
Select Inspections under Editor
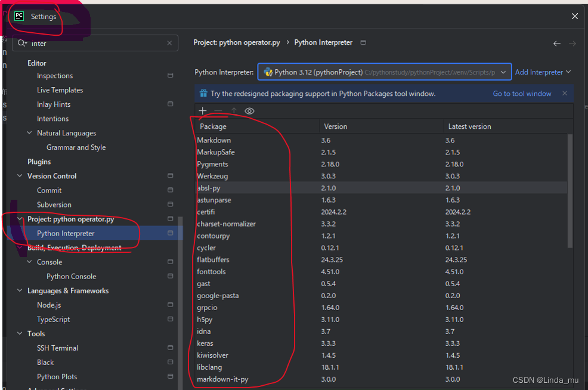coord(55,76)
